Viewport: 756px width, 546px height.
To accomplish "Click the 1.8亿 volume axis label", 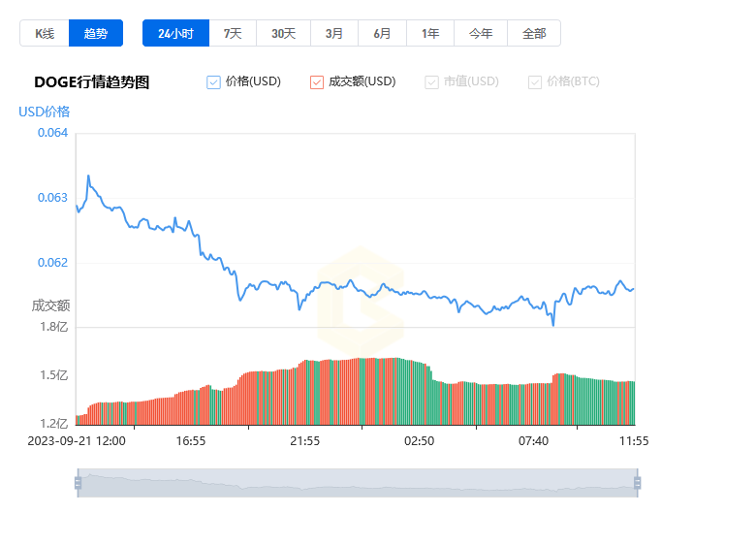I will click(54, 327).
